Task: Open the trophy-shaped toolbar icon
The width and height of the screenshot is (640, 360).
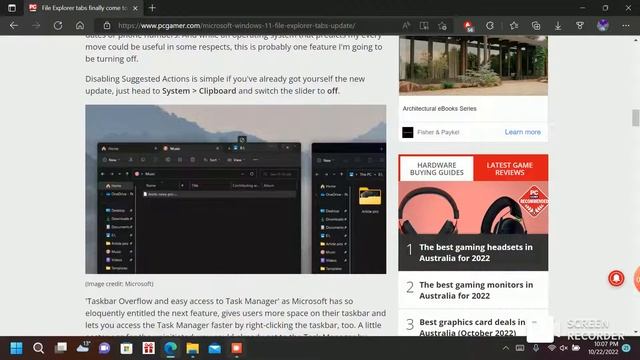Action: tap(580, 25)
